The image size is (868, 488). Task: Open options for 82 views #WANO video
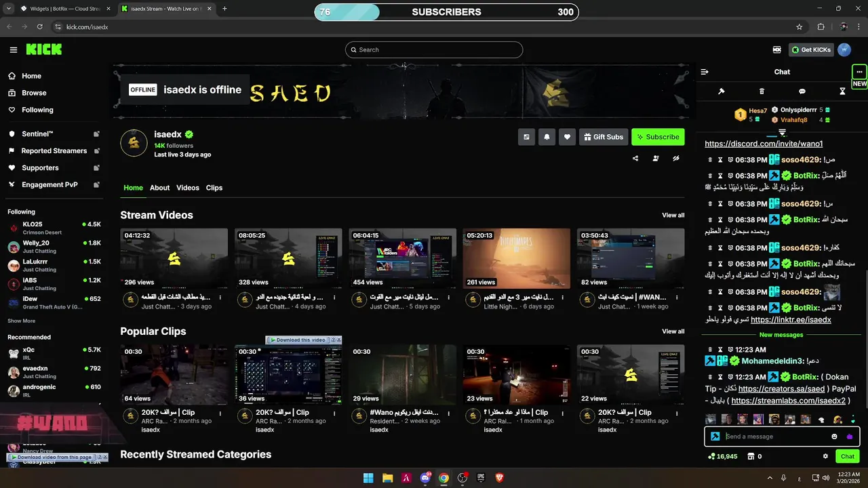[677, 298]
